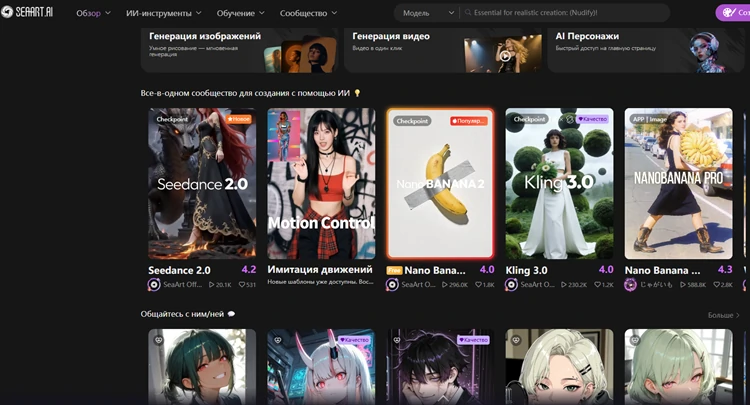This screenshot has width=750, height=405.
Task: Click the Kling 3.0 author avatar icon
Action: (x=511, y=285)
